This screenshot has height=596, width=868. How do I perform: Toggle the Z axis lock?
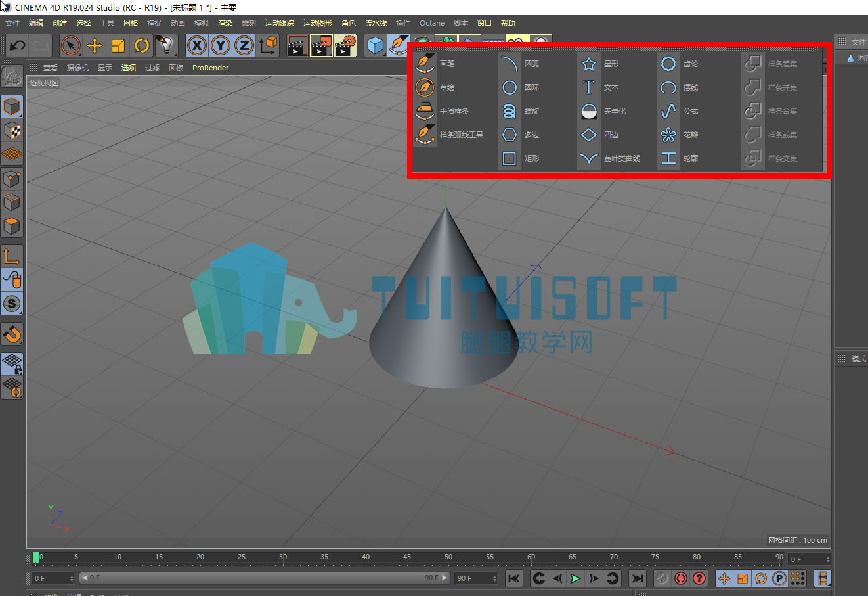(244, 45)
